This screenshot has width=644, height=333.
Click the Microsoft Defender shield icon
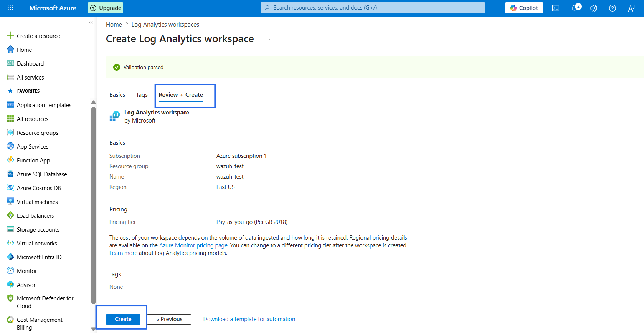10,298
